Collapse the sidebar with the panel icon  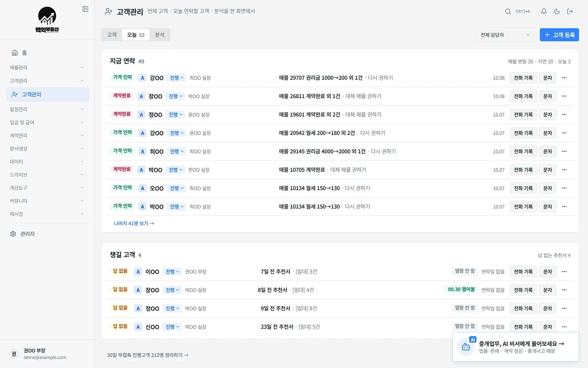pyautogui.click(x=85, y=9)
